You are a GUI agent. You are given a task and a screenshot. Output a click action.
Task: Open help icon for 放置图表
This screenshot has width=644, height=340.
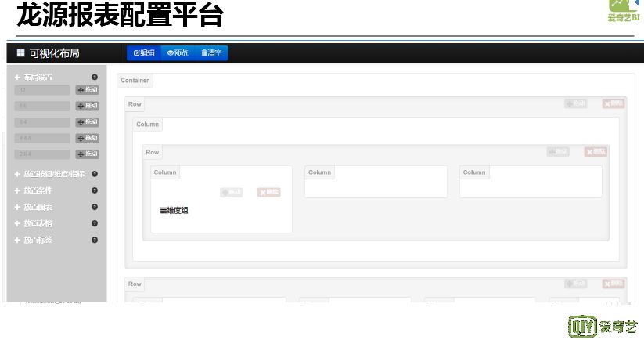pos(95,207)
